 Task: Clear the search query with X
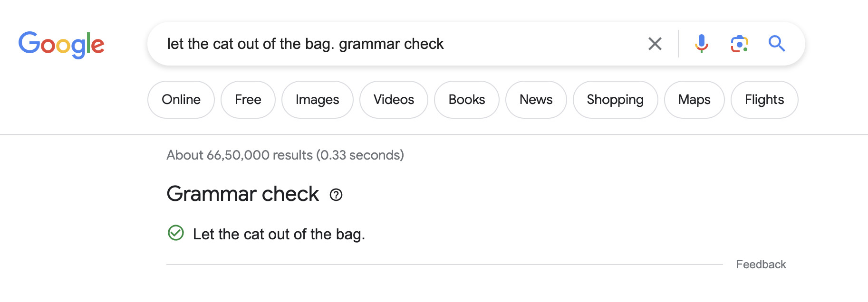point(655,44)
